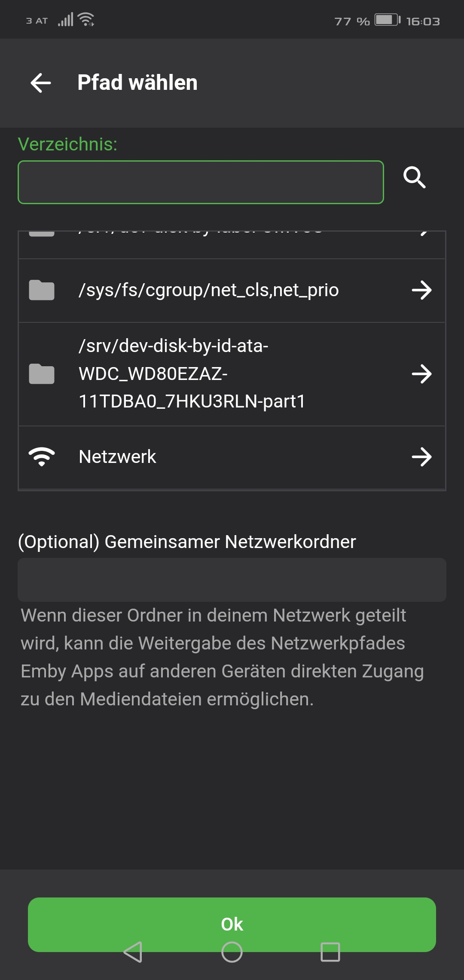Expand the /srv/dev-disk-by-id-ata WDC entry arrow
Image resolution: width=464 pixels, height=980 pixels.
(422, 374)
